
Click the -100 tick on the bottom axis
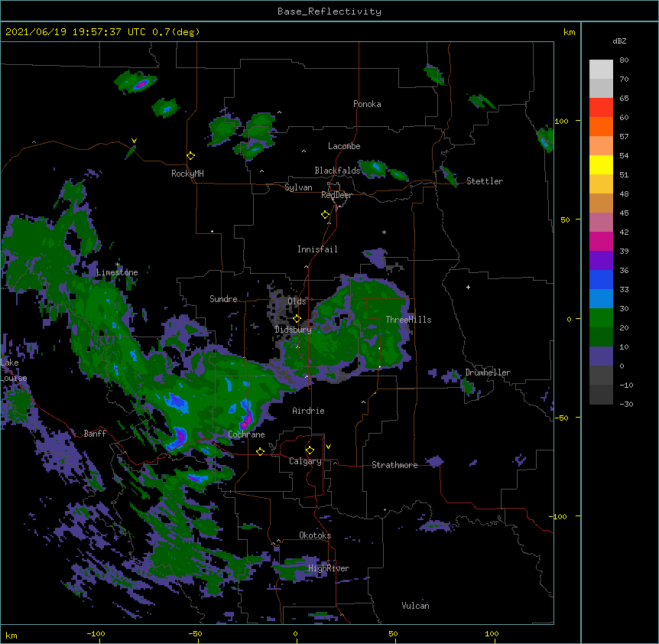[x=96, y=633]
